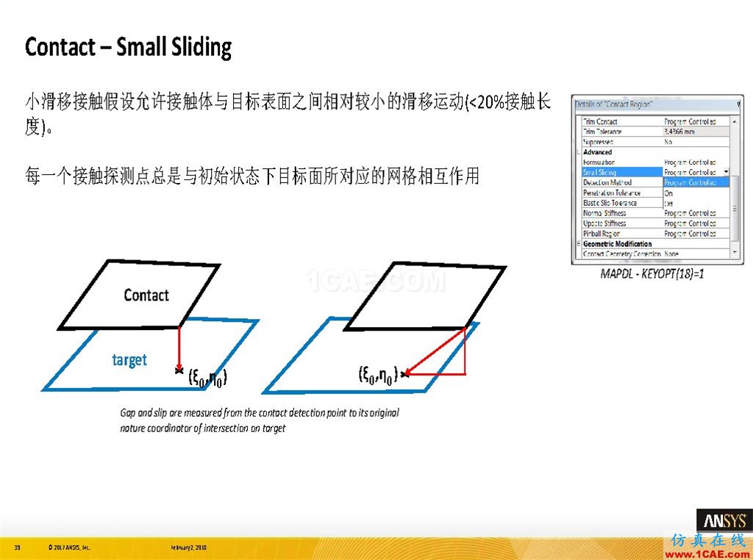The image size is (753, 560).
Task: Click the black 'Contact' surface label
Action: [146, 295]
